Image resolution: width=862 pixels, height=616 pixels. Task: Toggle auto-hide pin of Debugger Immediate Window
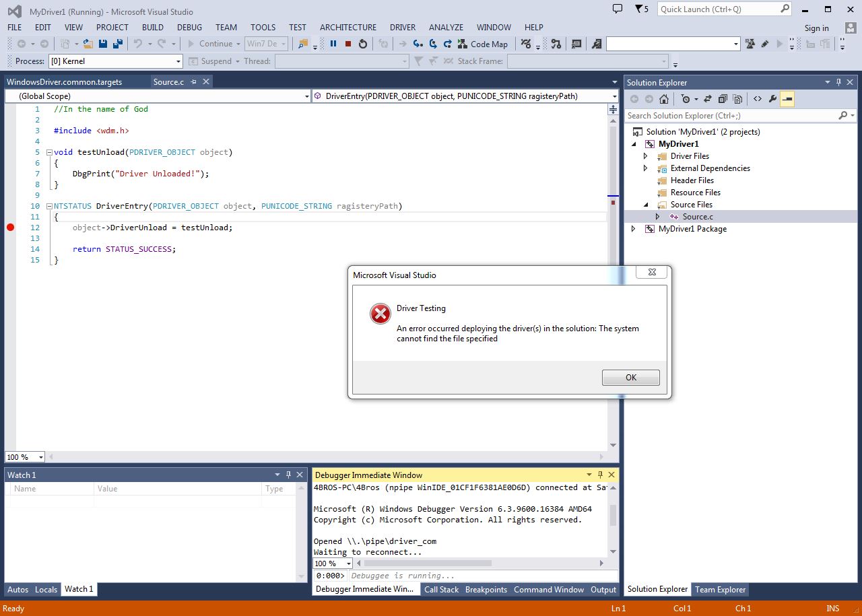pos(599,475)
